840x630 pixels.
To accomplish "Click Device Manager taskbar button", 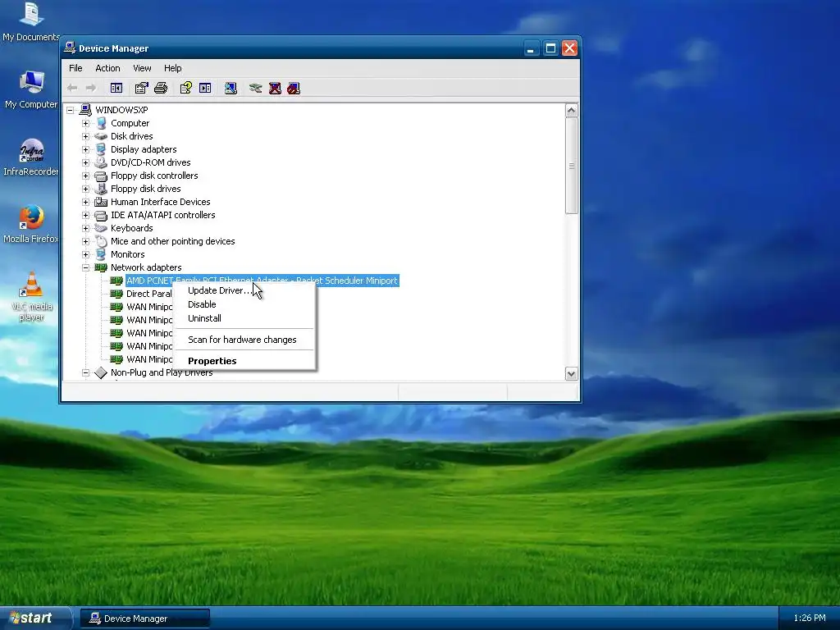I will tap(144, 619).
